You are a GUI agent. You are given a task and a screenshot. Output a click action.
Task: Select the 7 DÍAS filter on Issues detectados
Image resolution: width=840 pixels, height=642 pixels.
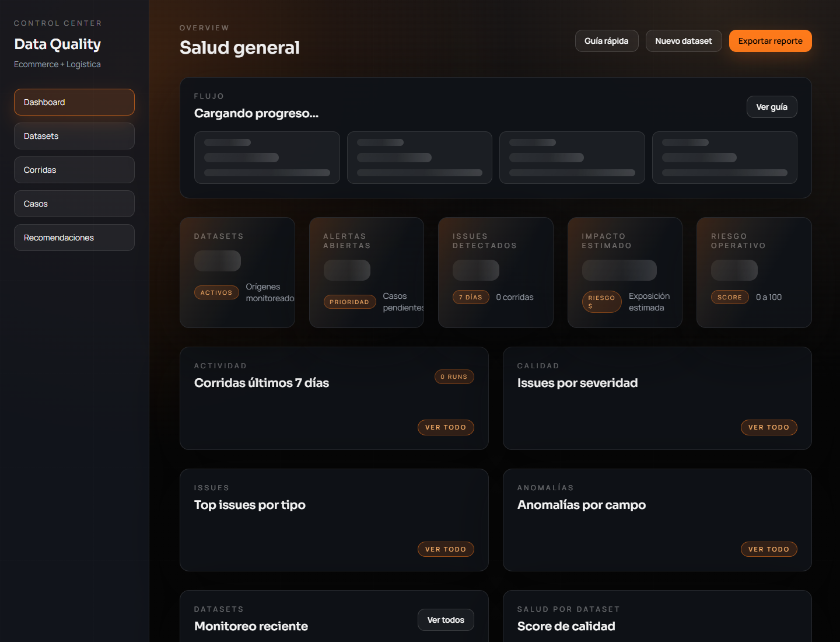point(471,297)
